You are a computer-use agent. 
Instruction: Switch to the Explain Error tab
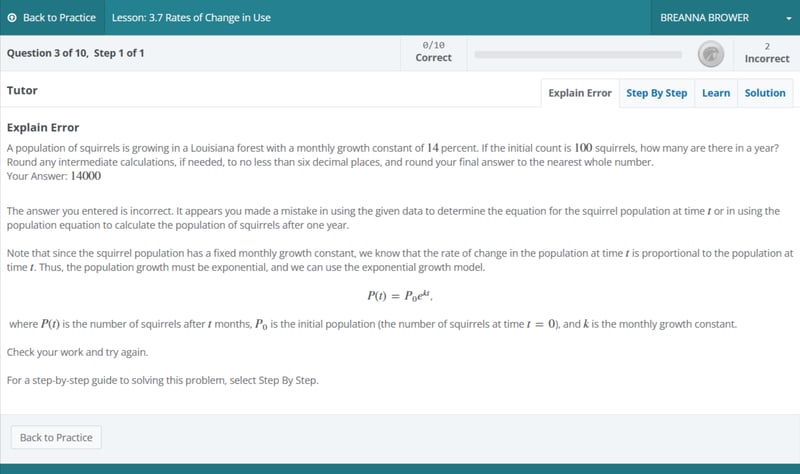580,93
